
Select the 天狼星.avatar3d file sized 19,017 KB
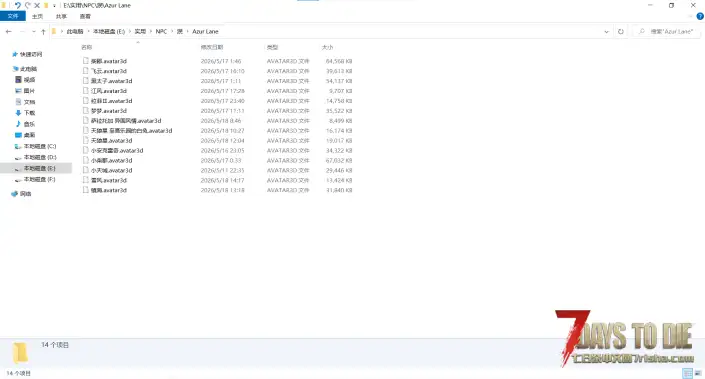point(112,140)
